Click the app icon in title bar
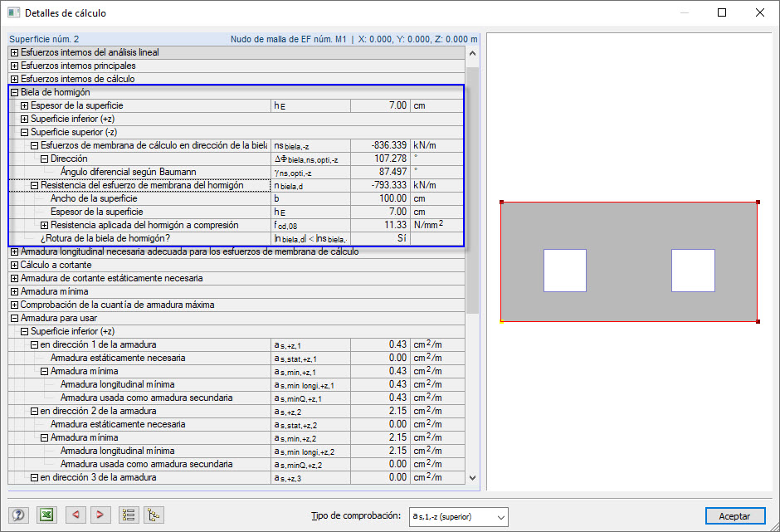Image resolution: width=780 pixels, height=532 pixels. 13,12
